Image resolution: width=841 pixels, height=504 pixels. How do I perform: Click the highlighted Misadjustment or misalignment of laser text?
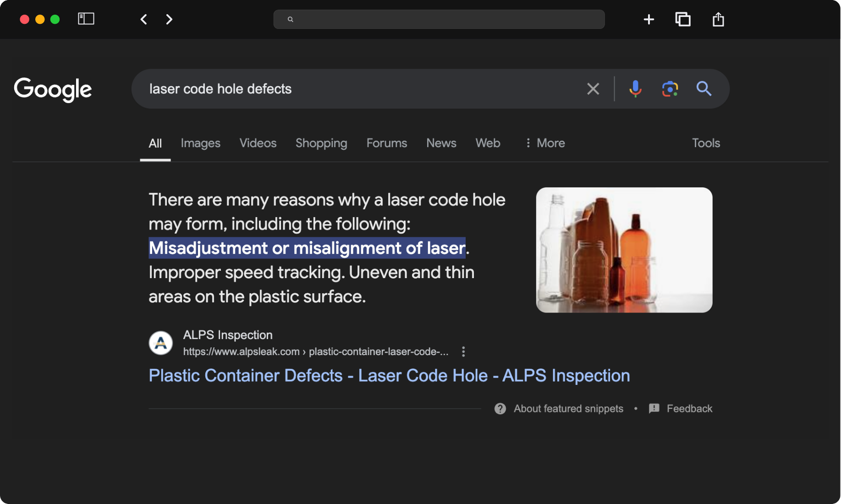[307, 248]
